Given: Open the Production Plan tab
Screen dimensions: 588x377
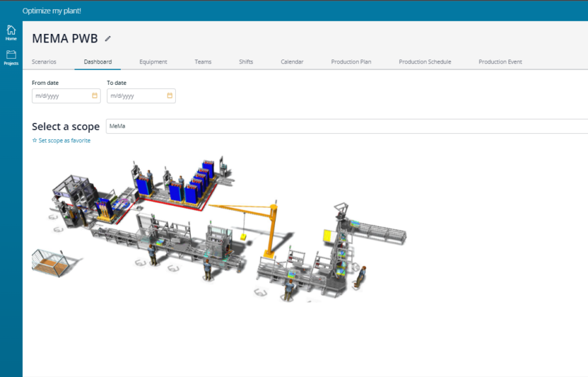Looking at the screenshot, I should click(x=351, y=61).
